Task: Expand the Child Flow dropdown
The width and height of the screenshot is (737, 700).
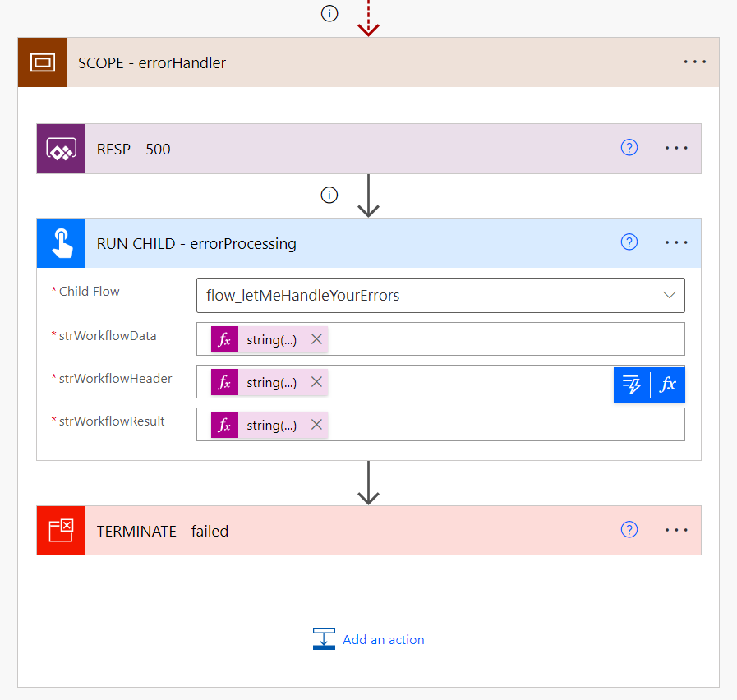Action: tap(669, 295)
